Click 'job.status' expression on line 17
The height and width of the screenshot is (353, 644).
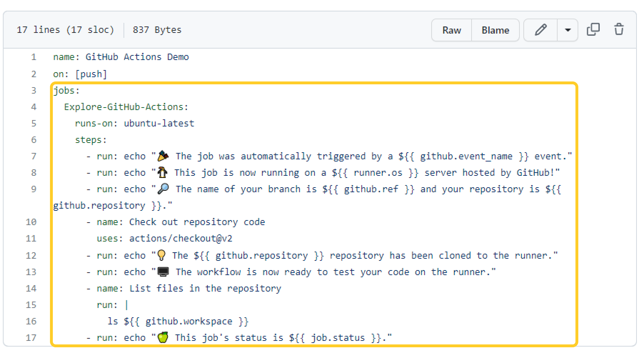338,338
